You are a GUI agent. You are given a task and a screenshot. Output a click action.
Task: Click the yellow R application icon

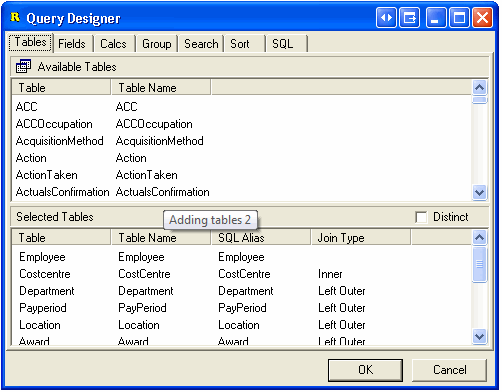pyautogui.click(x=15, y=17)
